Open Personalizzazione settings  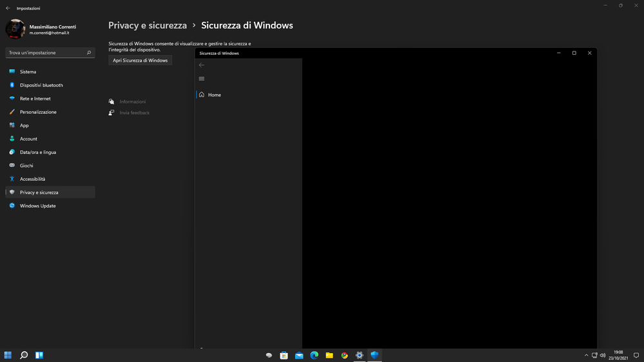pyautogui.click(x=50, y=111)
